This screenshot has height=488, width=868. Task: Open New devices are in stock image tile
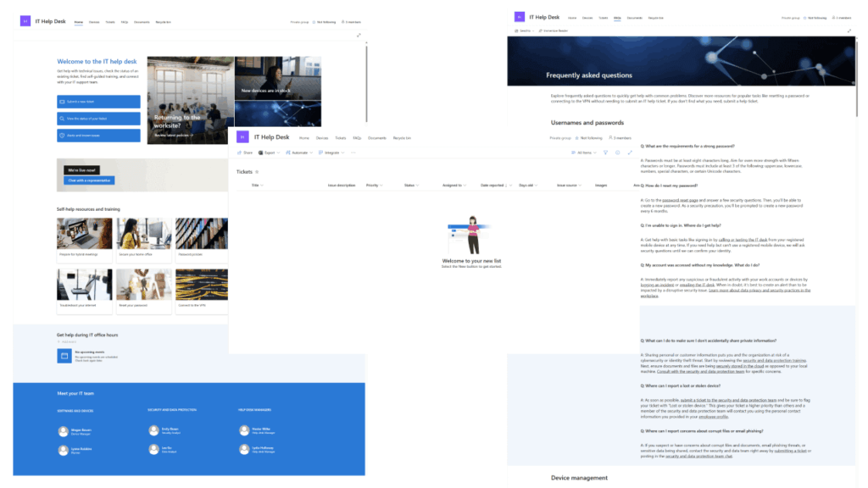coord(277,78)
